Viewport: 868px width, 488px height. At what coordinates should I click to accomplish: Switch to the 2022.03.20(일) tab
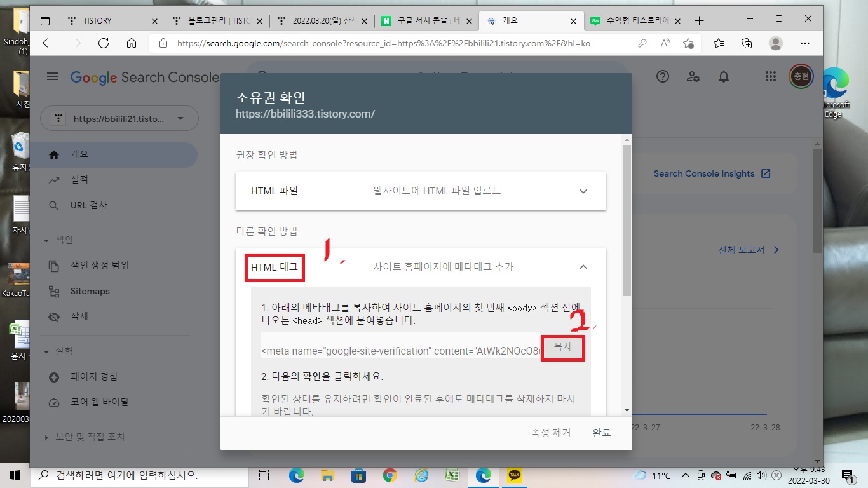pos(323,20)
